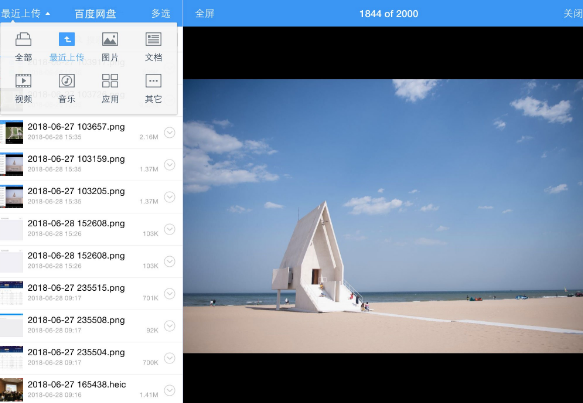The image size is (583, 403).
Task: Enable 多选 multi-select mode
Action: pos(161,14)
